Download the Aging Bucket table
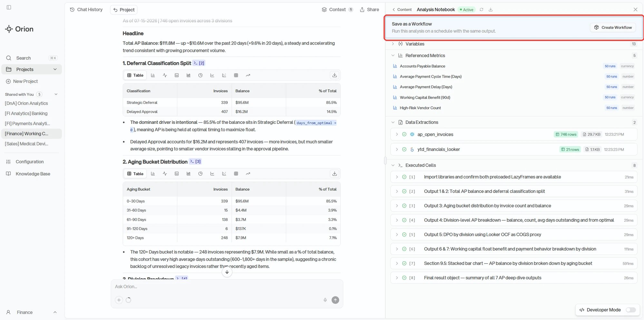 point(335,174)
